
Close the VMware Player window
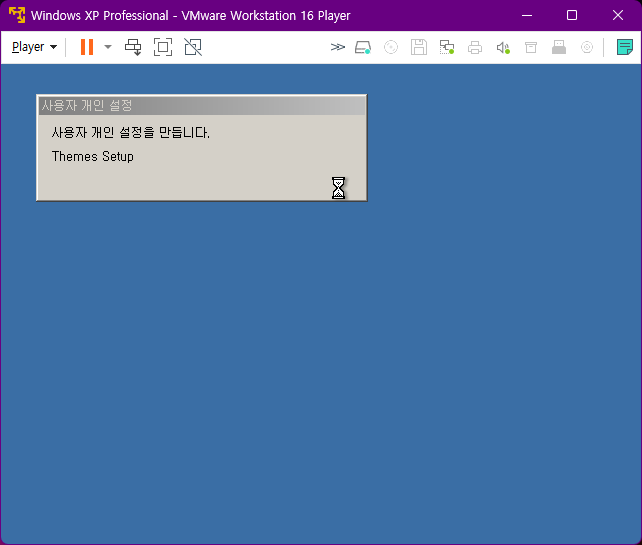pyautogui.click(x=618, y=16)
